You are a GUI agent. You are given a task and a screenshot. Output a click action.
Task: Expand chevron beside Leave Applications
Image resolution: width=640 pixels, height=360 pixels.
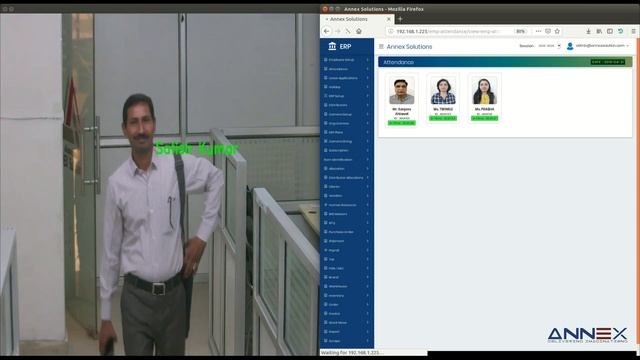pyautogui.click(x=367, y=78)
